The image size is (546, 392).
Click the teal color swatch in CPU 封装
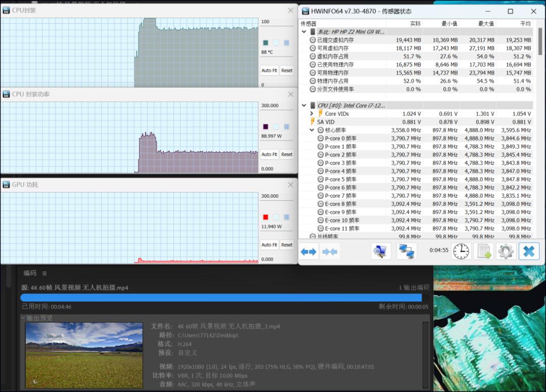tap(265, 43)
